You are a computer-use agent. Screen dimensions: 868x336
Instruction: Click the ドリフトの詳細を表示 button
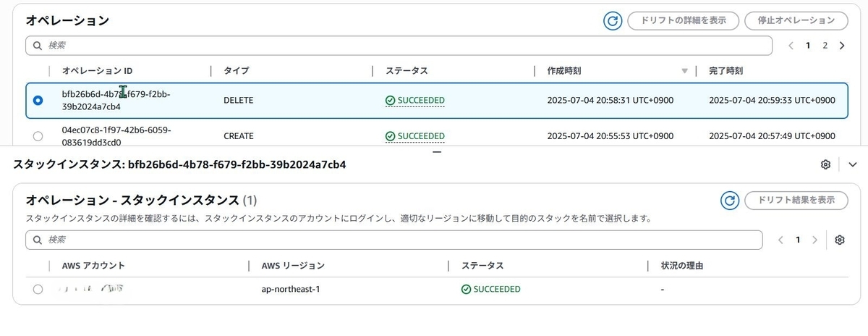pyautogui.click(x=683, y=20)
